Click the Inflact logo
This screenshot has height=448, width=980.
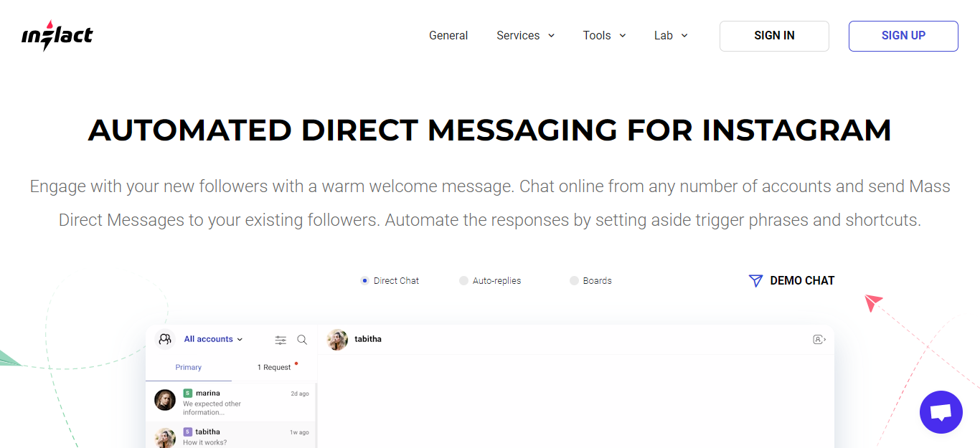[x=57, y=34]
